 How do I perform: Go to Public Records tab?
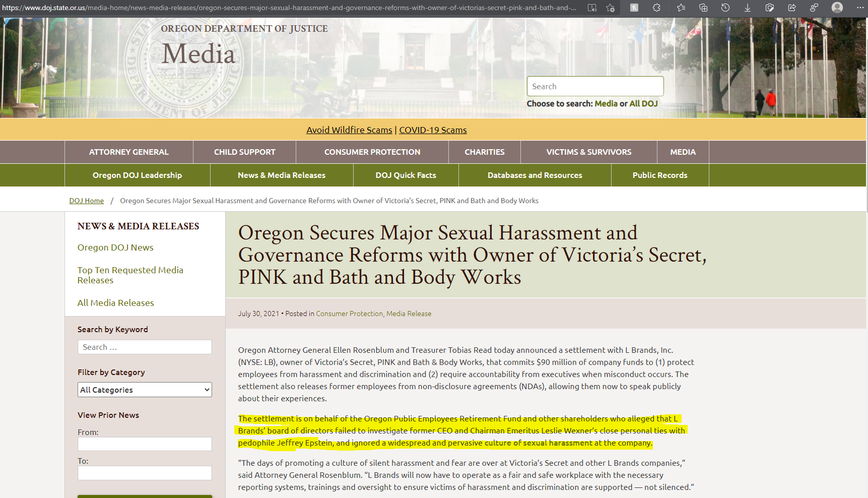(660, 175)
